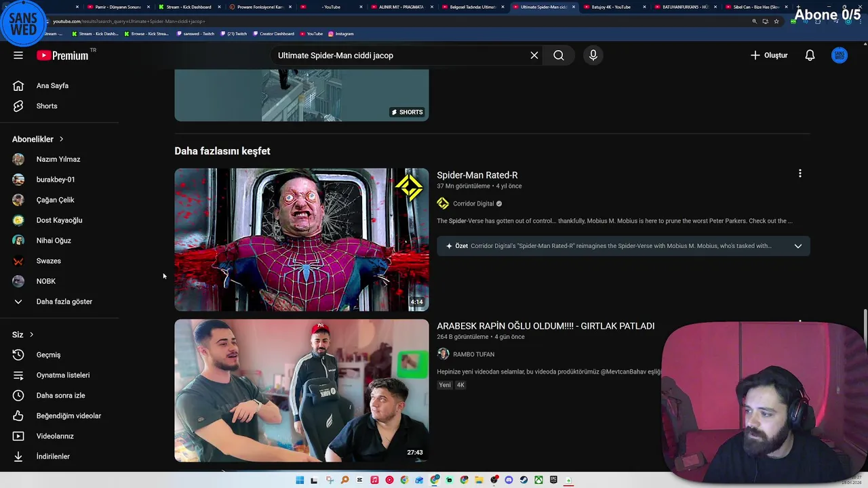Open ARABESK RAPİN OĞLU OLDUM video title
The width and height of the screenshot is (868, 488).
pyautogui.click(x=546, y=326)
